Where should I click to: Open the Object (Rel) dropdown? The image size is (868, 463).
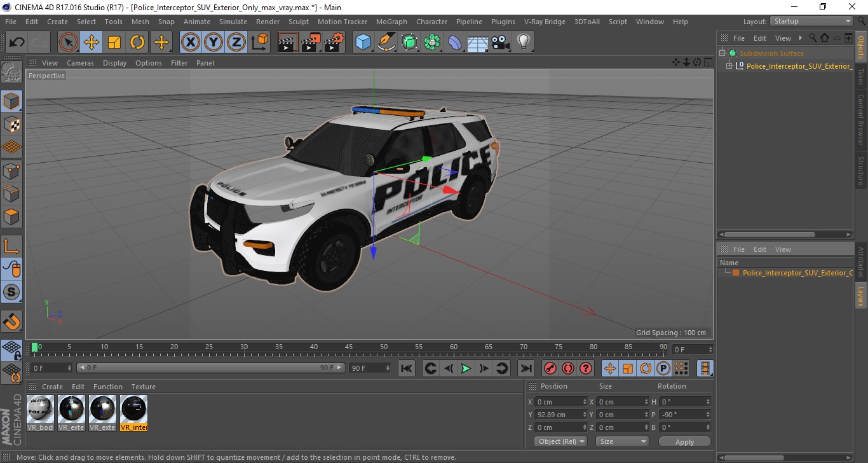point(560,441)
